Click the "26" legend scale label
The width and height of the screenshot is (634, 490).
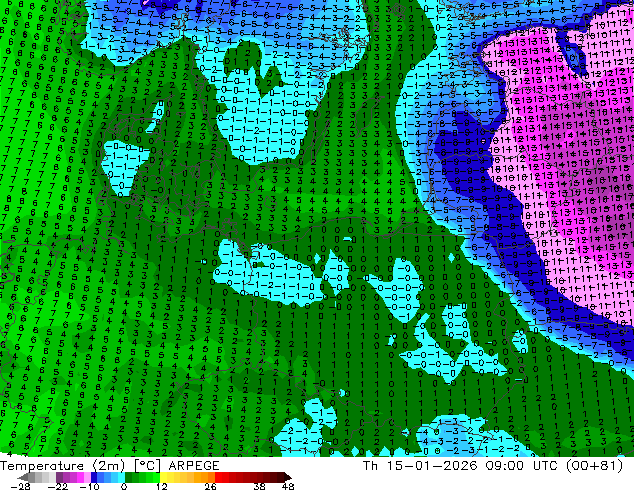point(210,486)
